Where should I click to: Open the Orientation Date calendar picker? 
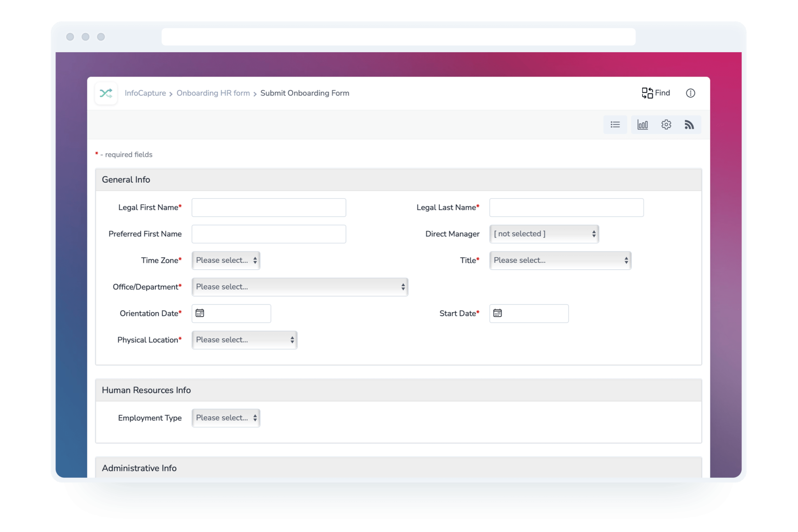tap(200, 313)
